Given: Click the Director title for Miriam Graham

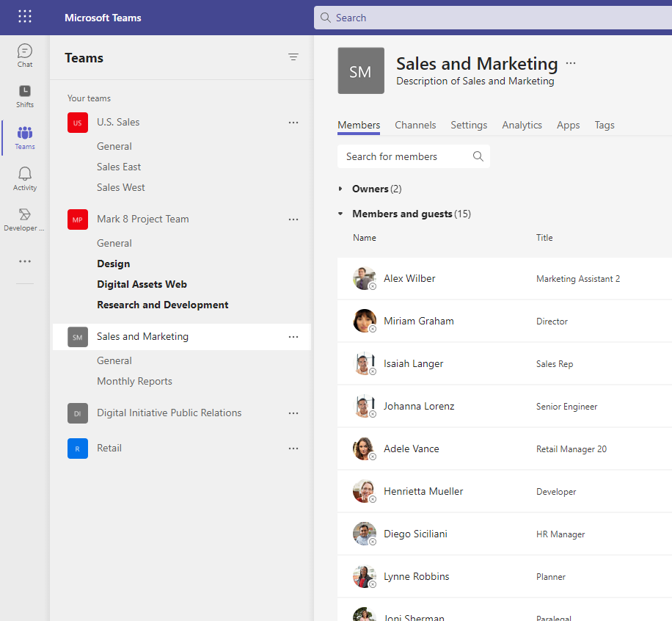Looking at the screenshot, I should point(552,322).
